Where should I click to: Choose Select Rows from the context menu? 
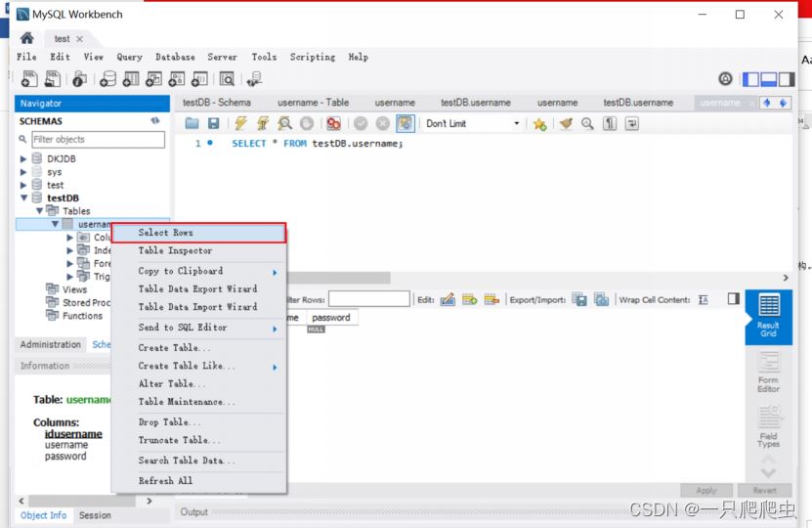pyautogui.click(x=197, y=233)
